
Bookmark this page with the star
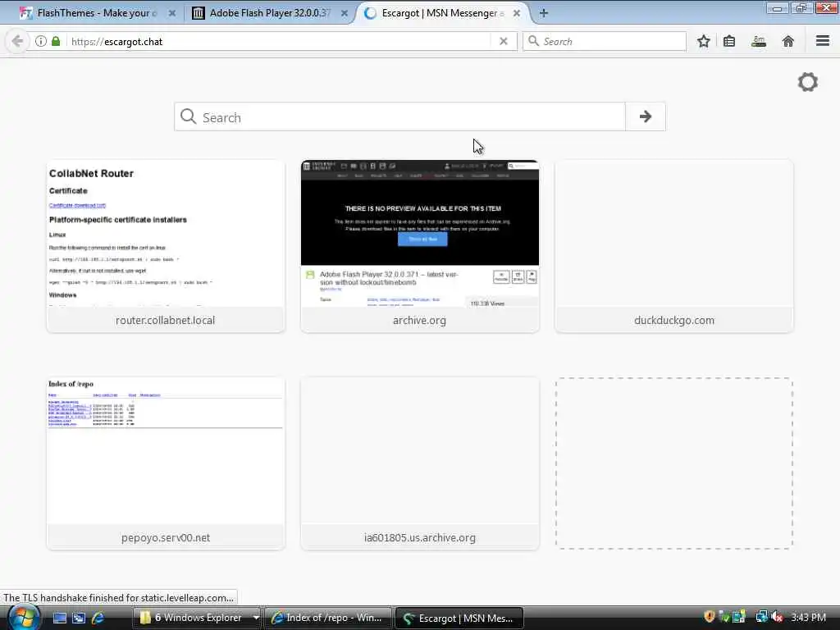[703, 41]
